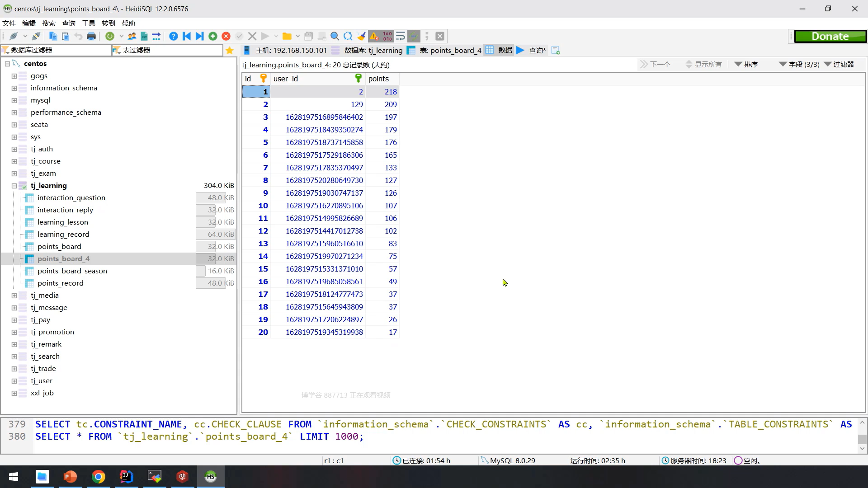
Task: Select the points_record table
Action: [x=61, y=283]
